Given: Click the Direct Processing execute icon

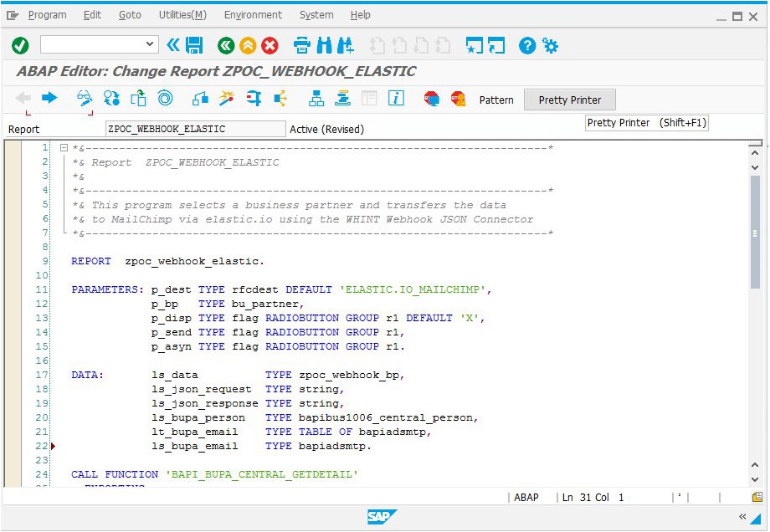Looking at the screenshot, I should pos(254,98).
